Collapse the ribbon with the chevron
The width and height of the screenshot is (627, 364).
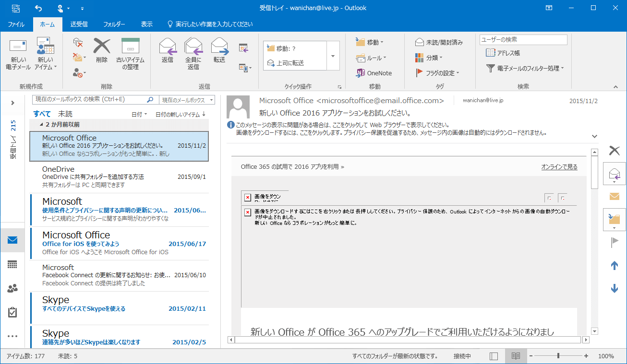coord(616,87)
